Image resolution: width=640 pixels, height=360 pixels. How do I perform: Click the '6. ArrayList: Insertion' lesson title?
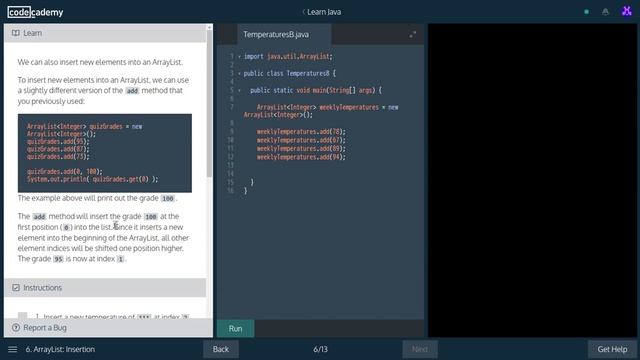click(x=60, y=349)
